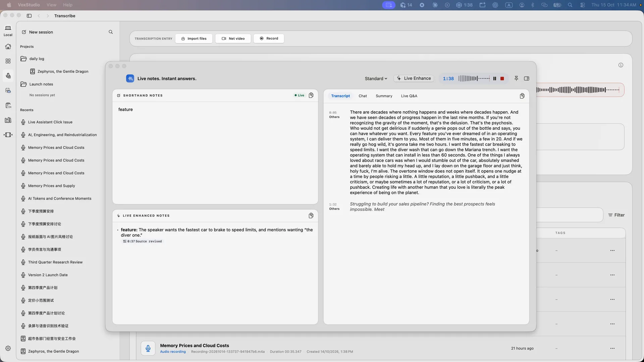Open the home icon in left rail
Screen dimensions: 644x362
point(8,47)
